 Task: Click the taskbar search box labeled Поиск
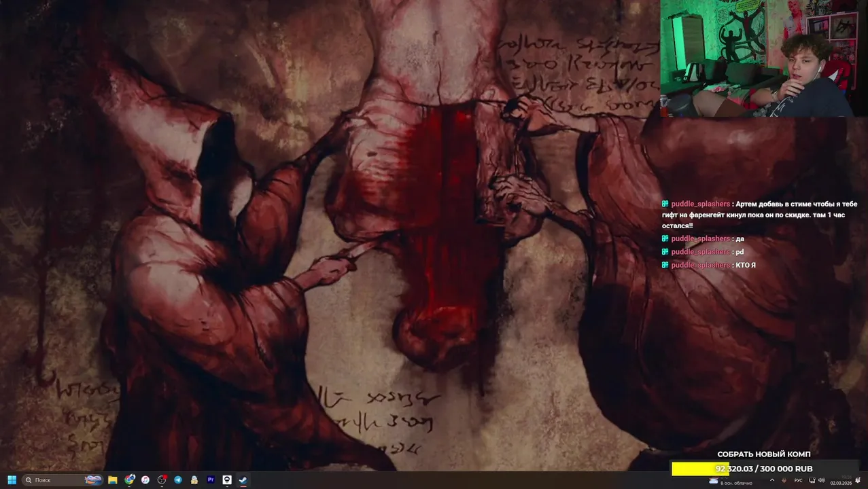tap(63, 480)
